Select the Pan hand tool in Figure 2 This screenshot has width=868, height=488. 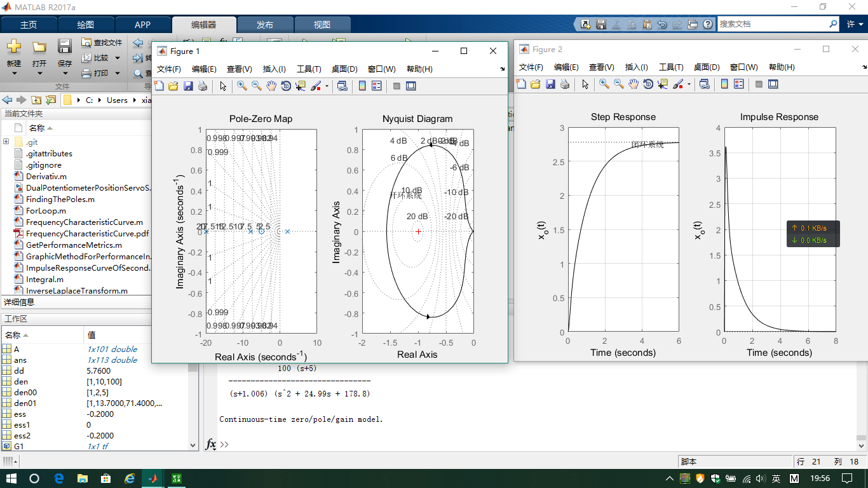coord(634,84)
